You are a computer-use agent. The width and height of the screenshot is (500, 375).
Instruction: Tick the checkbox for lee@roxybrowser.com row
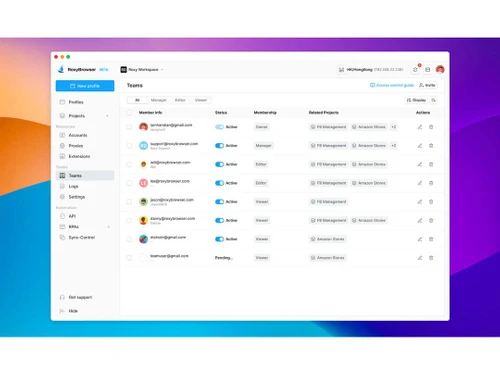pyautogui.click(x=129, y=183)
